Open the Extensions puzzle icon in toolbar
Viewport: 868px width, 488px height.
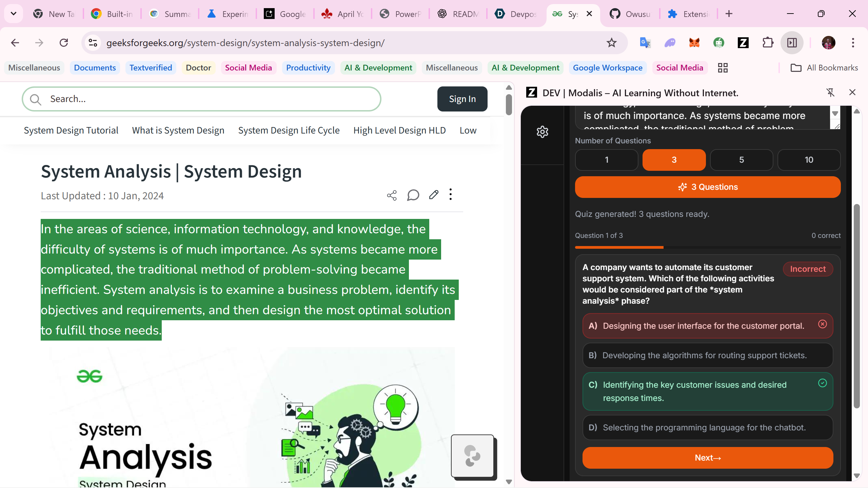coord(768,43)
